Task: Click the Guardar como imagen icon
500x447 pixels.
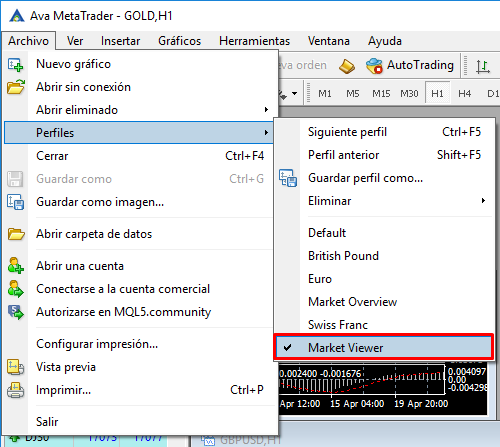Action: pos(15,202)
